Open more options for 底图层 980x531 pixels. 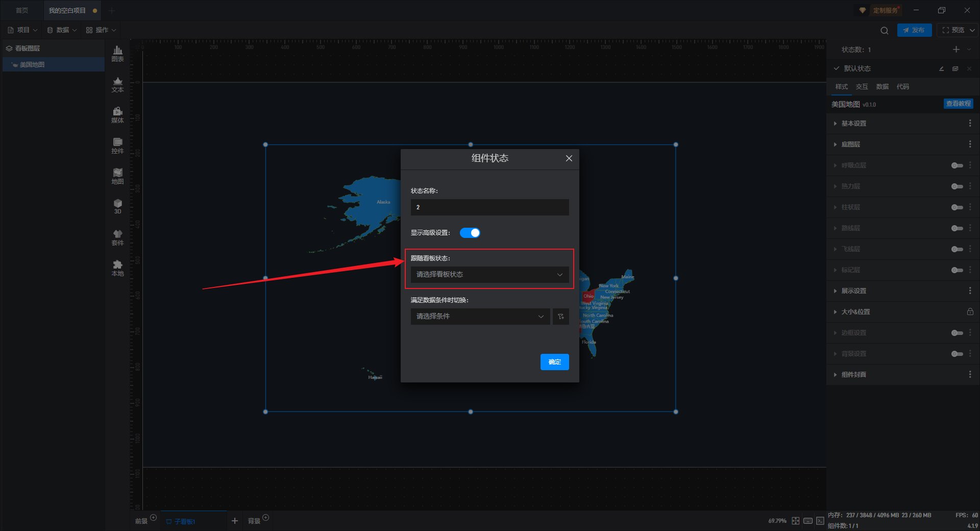(x=970, y=144)
